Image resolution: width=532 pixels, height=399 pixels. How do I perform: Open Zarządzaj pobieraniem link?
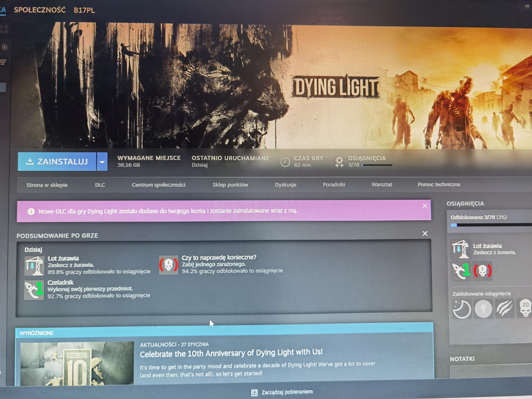click(x=287, y=392)
